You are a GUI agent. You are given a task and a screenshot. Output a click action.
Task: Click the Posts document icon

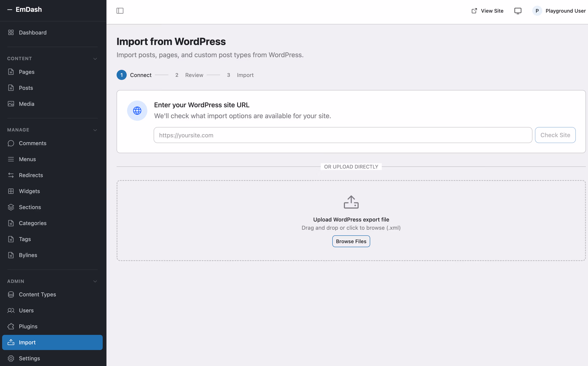(11, 88)
